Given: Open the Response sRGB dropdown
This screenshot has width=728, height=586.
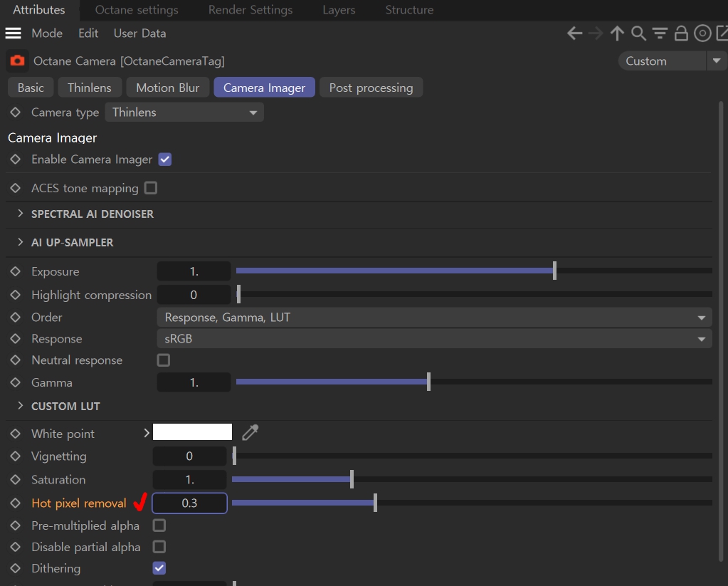Looking at the screenshot, I should 434,339.
